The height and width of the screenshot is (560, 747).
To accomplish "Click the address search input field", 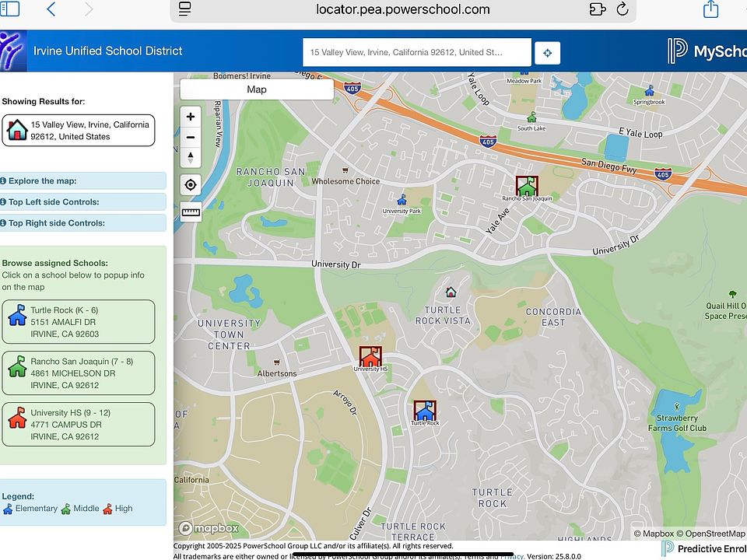I will tap(416, 53).
